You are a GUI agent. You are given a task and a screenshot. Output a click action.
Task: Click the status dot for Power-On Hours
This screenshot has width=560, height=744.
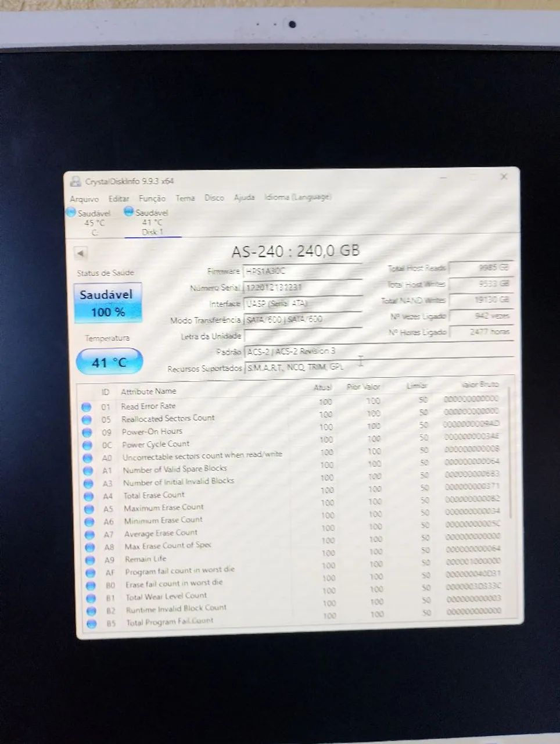(x=87, y=432)
